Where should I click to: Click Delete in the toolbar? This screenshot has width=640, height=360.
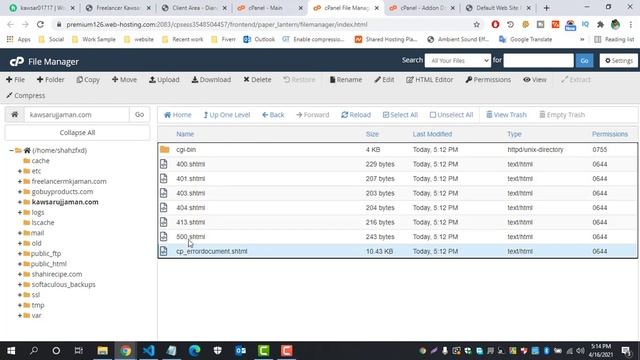[x=258, y=80]
